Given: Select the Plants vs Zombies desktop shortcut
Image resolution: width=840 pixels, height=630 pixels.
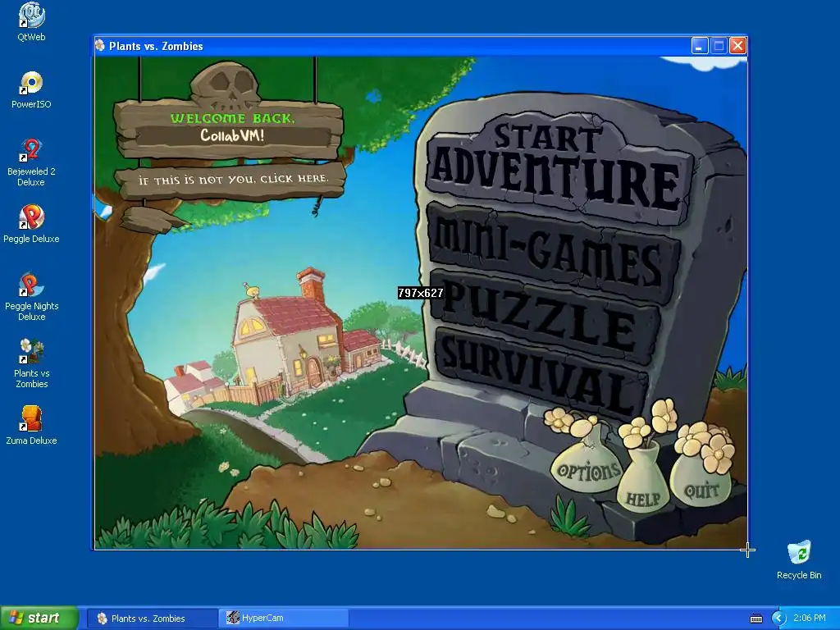Looking at the screenshot, I should pos(31,363).
